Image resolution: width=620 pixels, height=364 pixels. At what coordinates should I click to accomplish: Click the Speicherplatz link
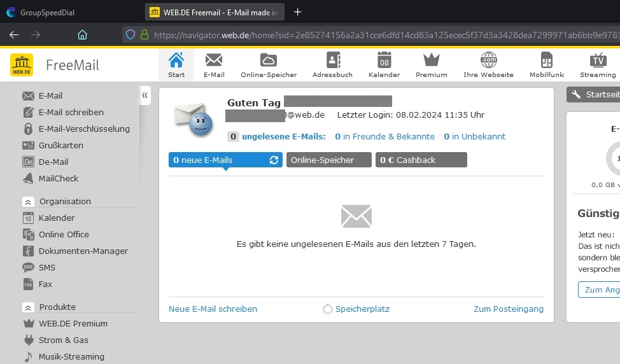(362, 309)
